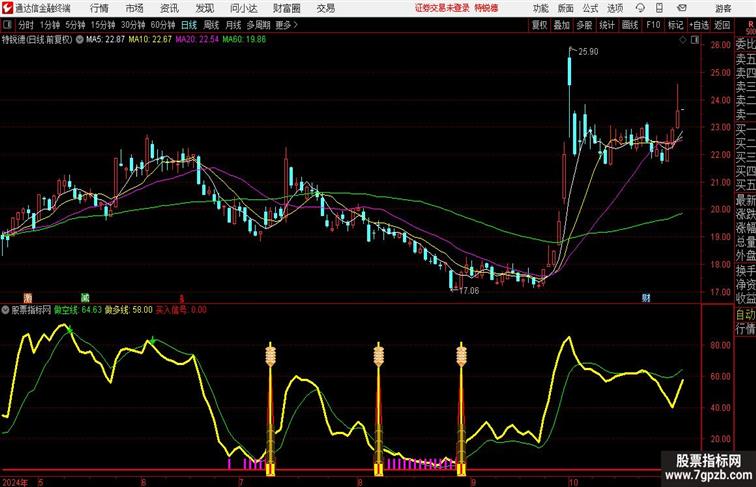Click the 通达信 red logo icon
The width and height of the screenshot is (756, 487).
tap(7, 8)
